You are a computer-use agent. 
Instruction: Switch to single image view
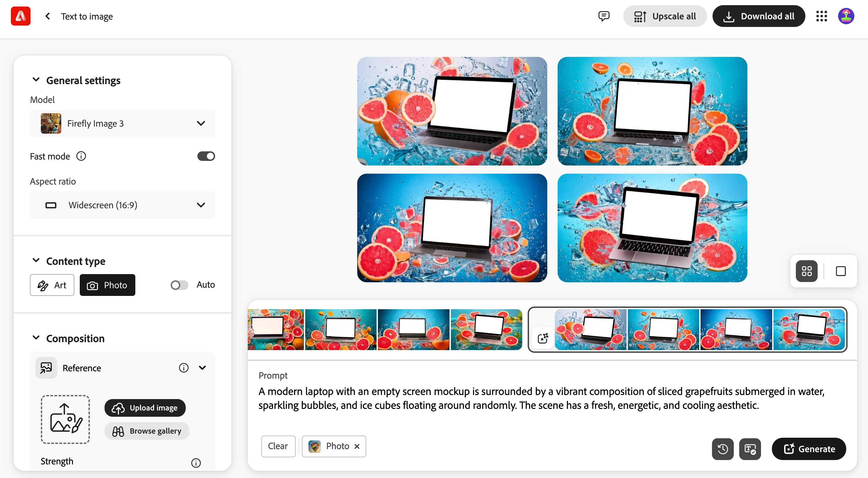click(841, 271)
